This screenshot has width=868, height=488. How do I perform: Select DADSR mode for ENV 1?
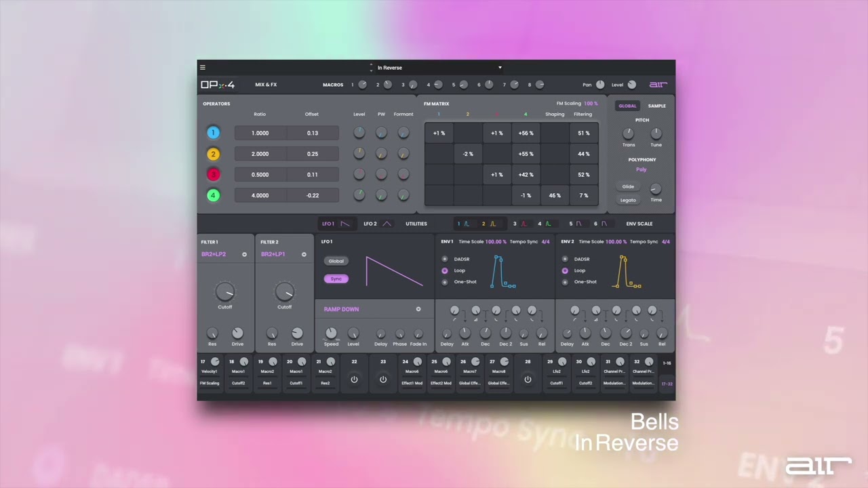pos(445,259)
